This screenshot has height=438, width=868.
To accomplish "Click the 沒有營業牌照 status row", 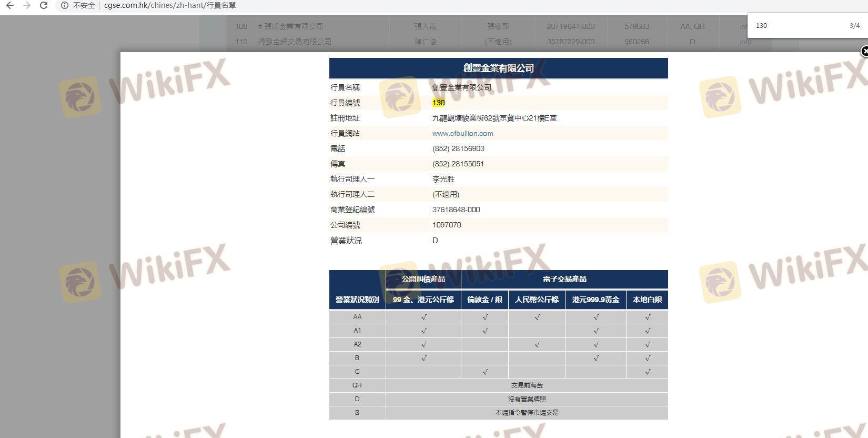I will click(527, 399).
